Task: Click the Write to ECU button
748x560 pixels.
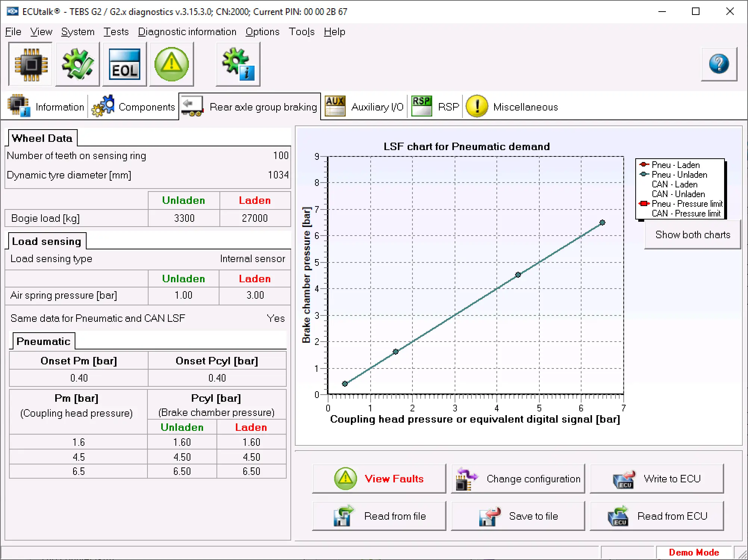Action: [657, 479]
